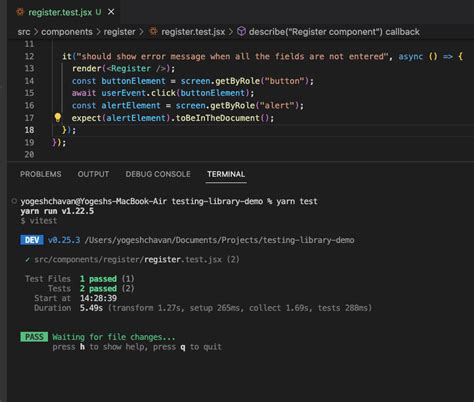The height and width of the screenshot is (402, 474).
Task: Click the describe("Register component") callback breadcrumb
Action: (334, 32)
